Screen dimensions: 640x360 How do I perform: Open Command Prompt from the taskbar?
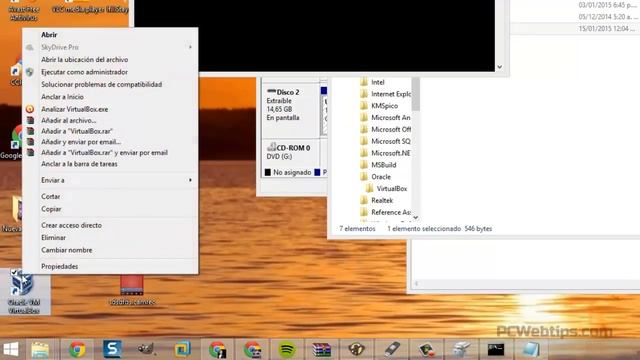[x=496, y=349]
